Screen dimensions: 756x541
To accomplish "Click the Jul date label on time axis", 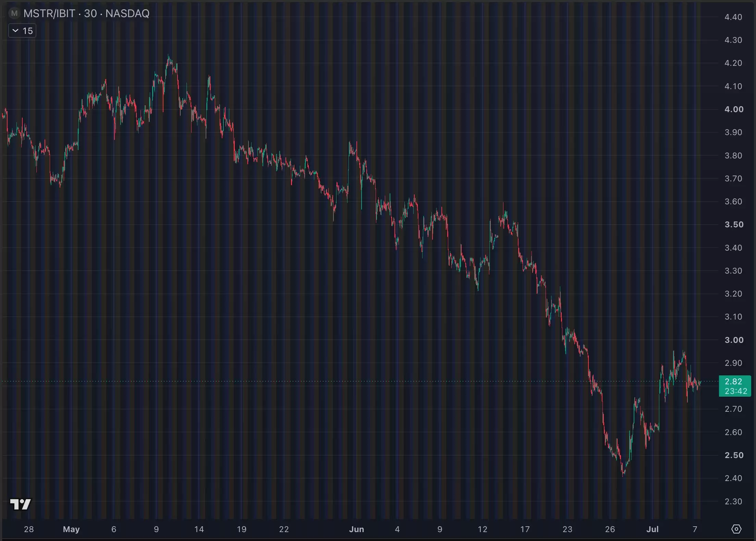I will tap(653, 529).
